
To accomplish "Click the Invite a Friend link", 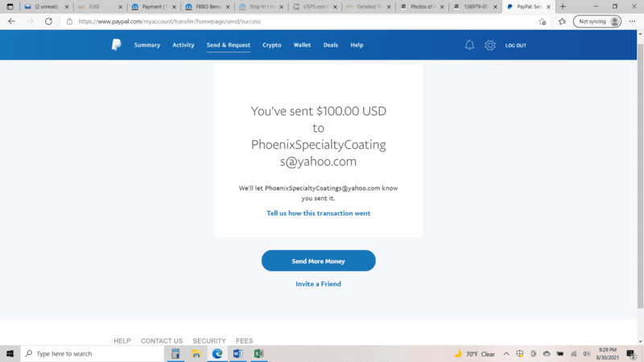I will point(318,284).
